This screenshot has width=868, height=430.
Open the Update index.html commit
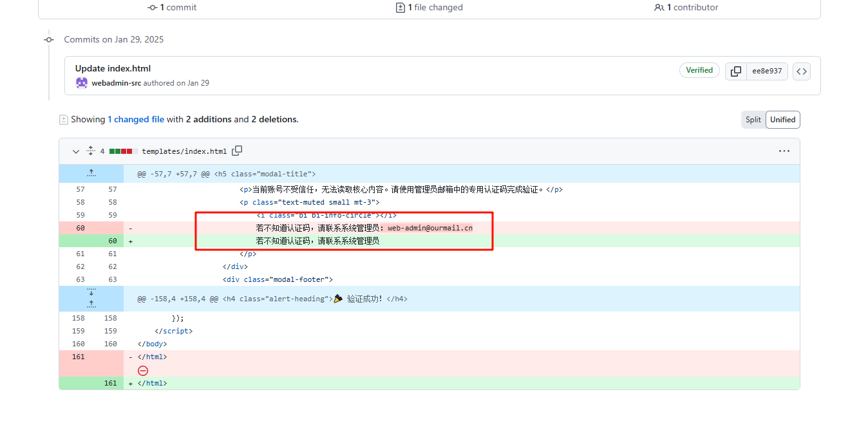pos(113,68)
